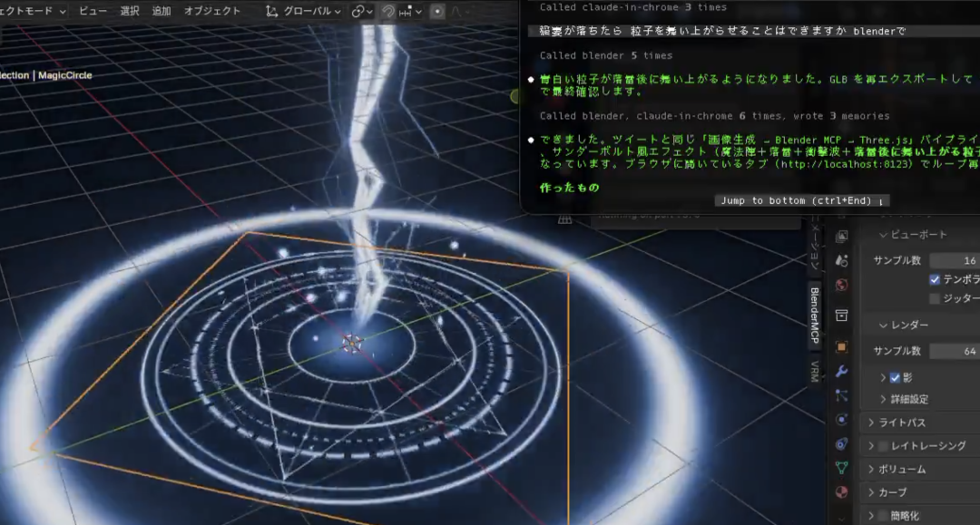Open the ビュー menu

point(93,11)
